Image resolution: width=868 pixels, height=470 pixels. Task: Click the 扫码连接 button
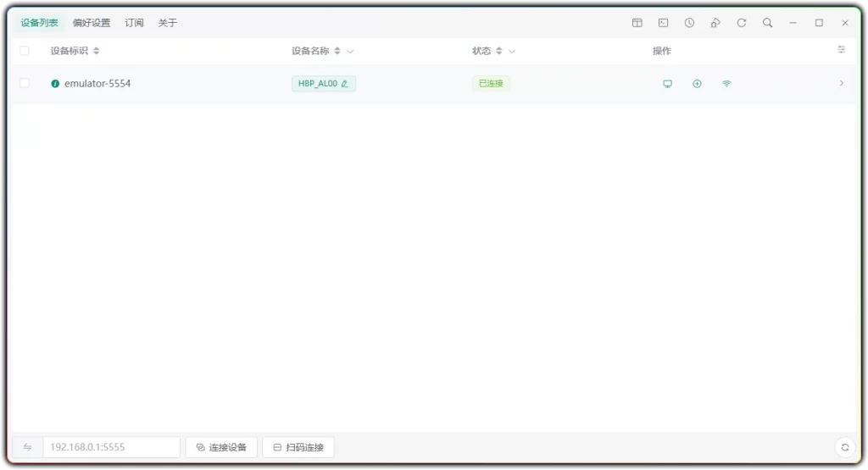pyautogui.click(x=298, y=447)
